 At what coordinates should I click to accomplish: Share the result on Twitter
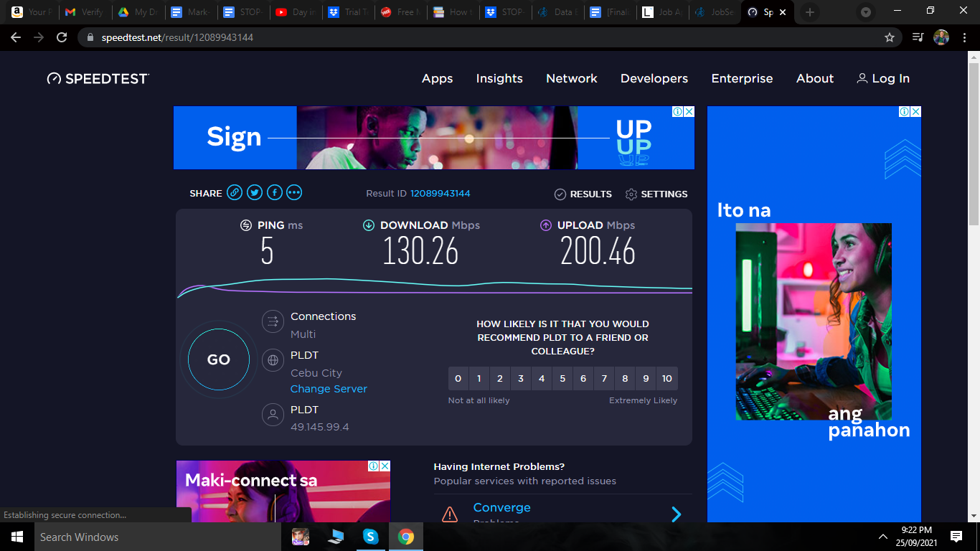[x=255, y=192]
